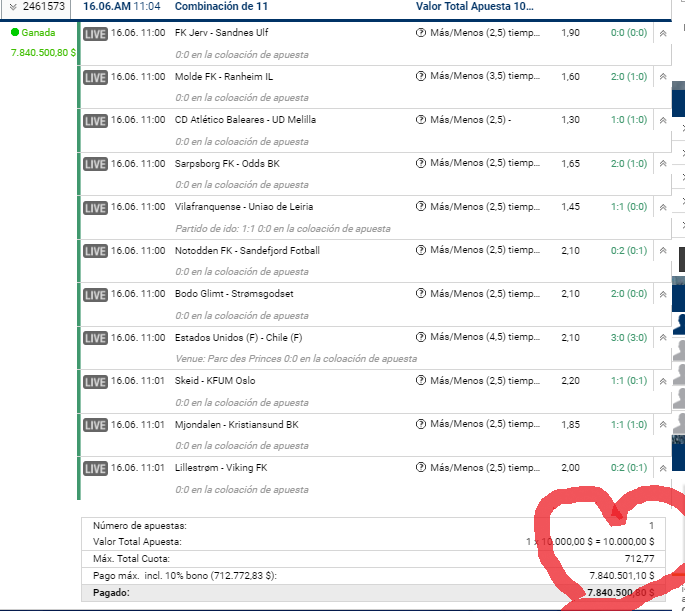The width and height of the screenshot is (685, 611).
Task: Open help icon for Vilafranquense market
Action: point(421,206)
